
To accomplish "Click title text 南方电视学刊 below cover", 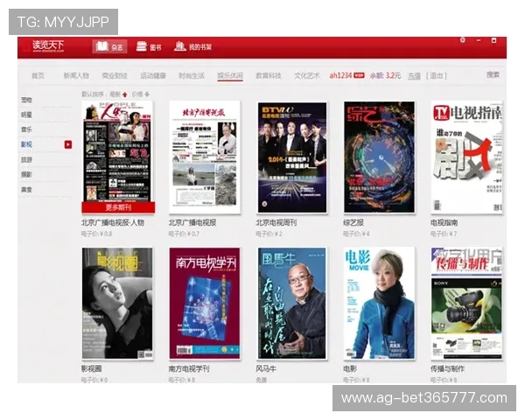I will pos(189,368).
